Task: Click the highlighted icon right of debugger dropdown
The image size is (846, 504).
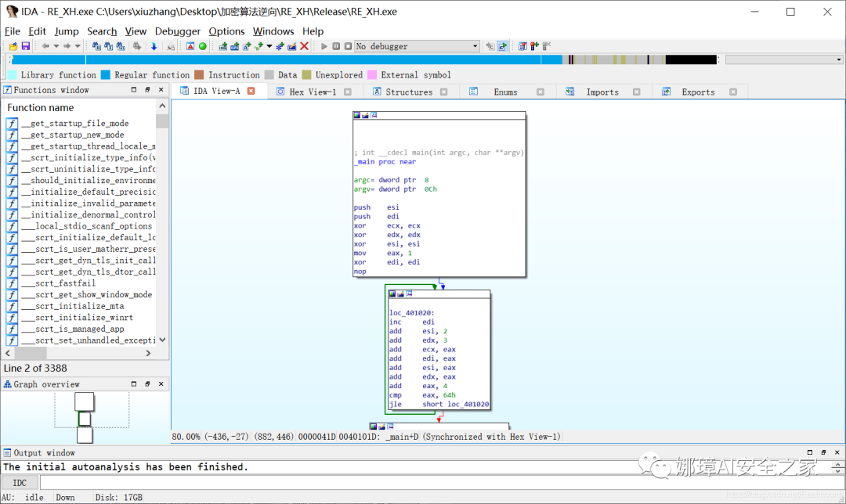Action: coord(502,46)
